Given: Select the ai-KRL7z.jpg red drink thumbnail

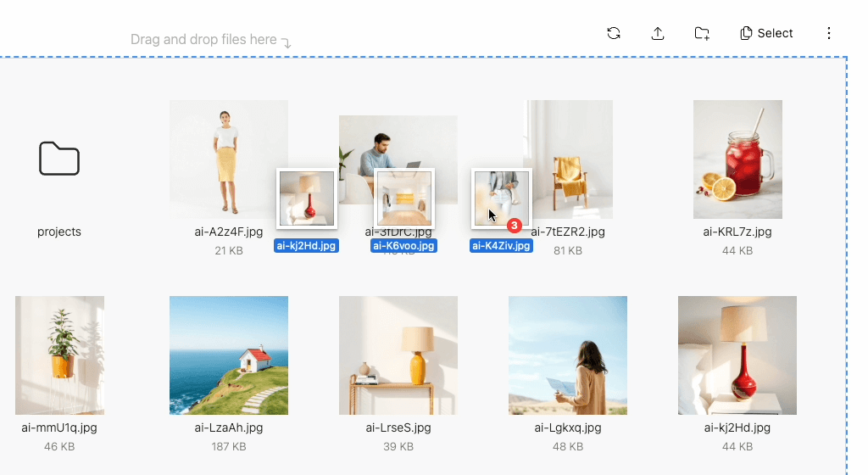Looking at the screenshot, I should click(x=737, y=159).
